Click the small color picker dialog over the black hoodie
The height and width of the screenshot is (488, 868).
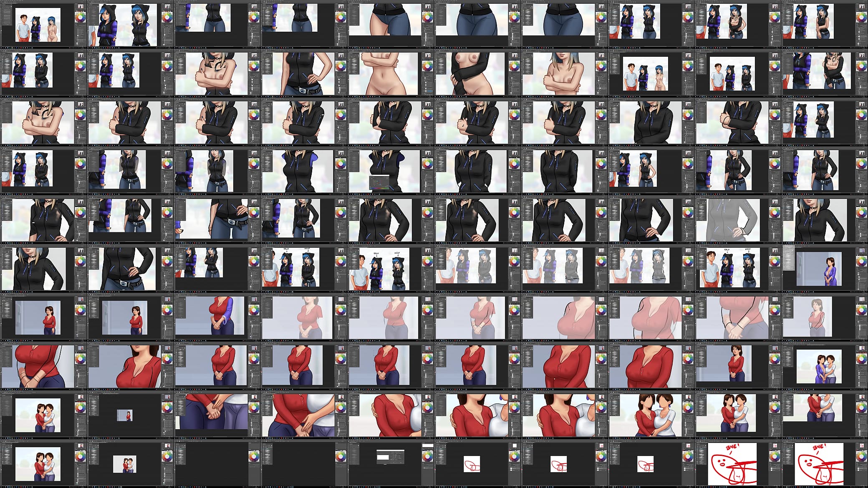(379, 183)
